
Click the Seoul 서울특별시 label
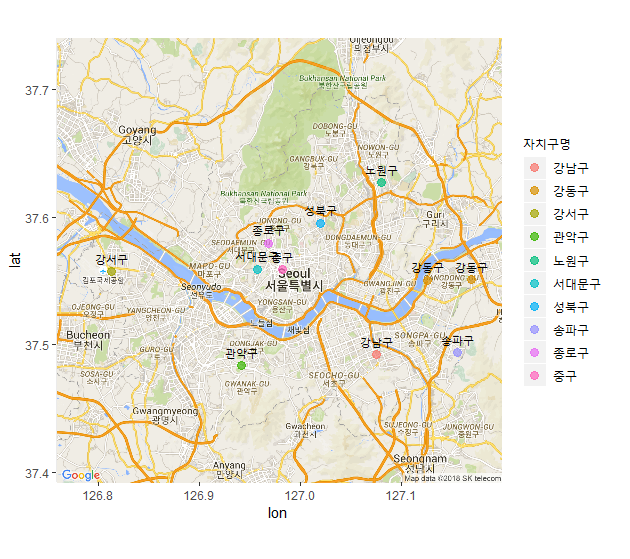pyautogui.click(x=294, y=280)
